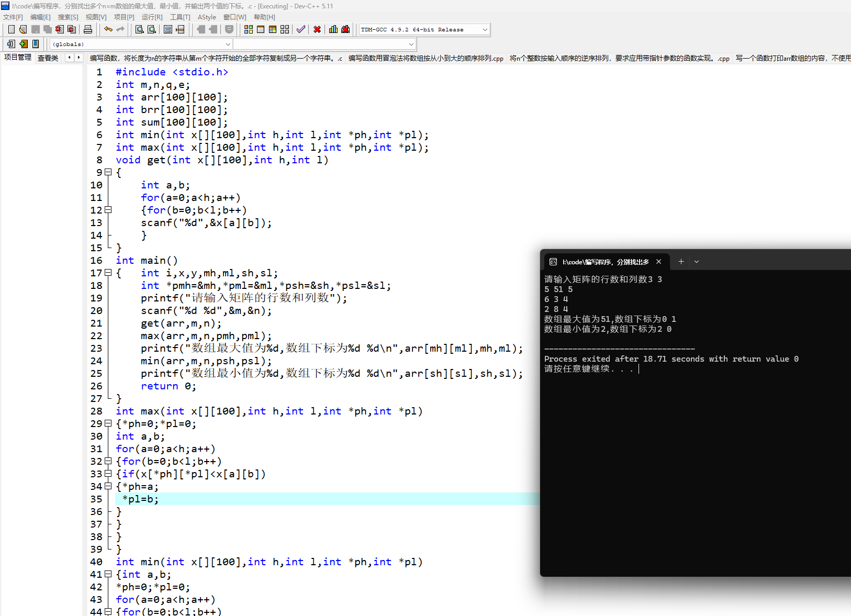Open the 编辑[E] menu
The width and height of the screenshot is (851, 616).
(40, 17)
